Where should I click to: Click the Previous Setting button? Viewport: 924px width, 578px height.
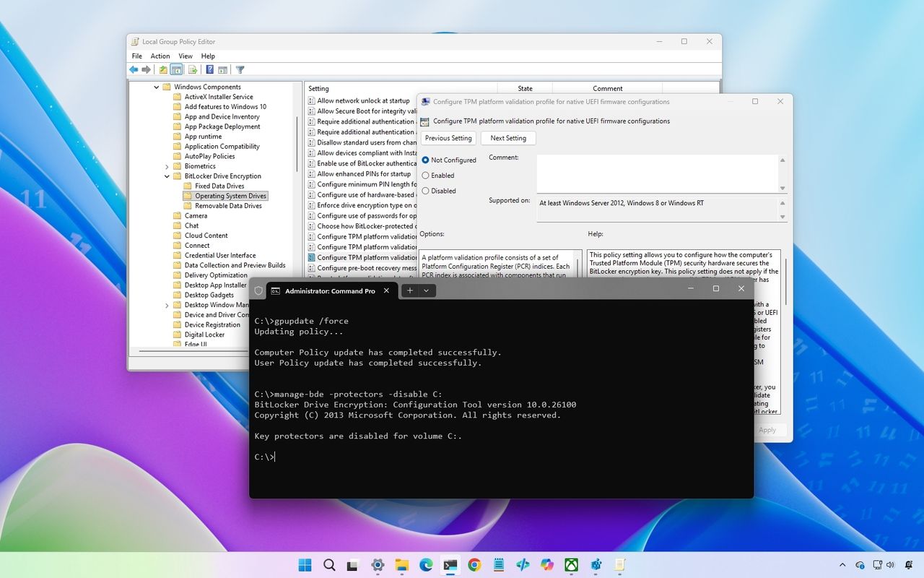[x=448, y=137]
